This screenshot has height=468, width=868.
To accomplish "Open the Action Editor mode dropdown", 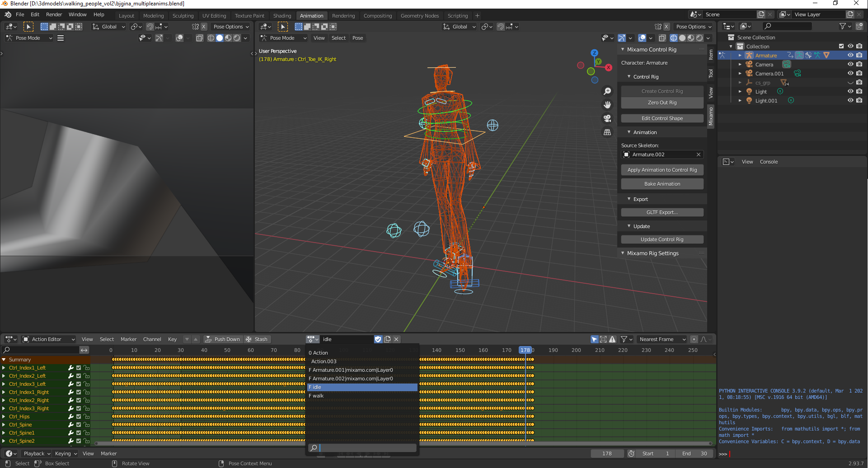I will click(x=49, y=339).
